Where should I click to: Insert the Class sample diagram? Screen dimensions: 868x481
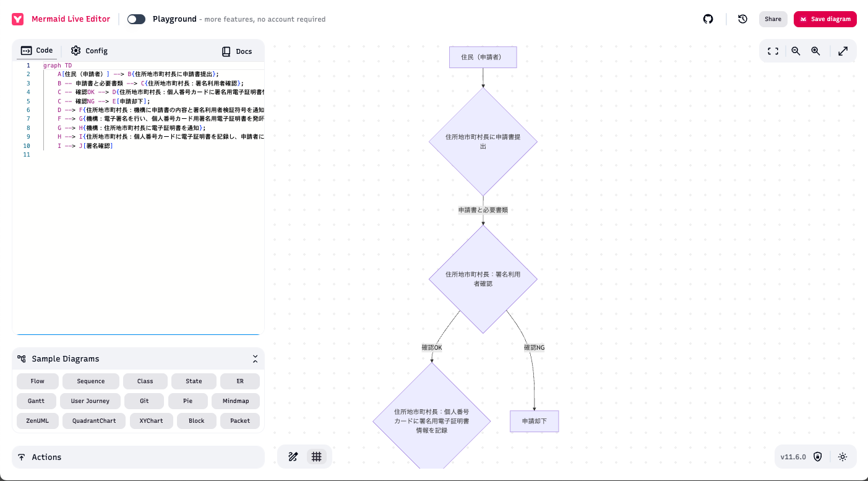point(145,381)
